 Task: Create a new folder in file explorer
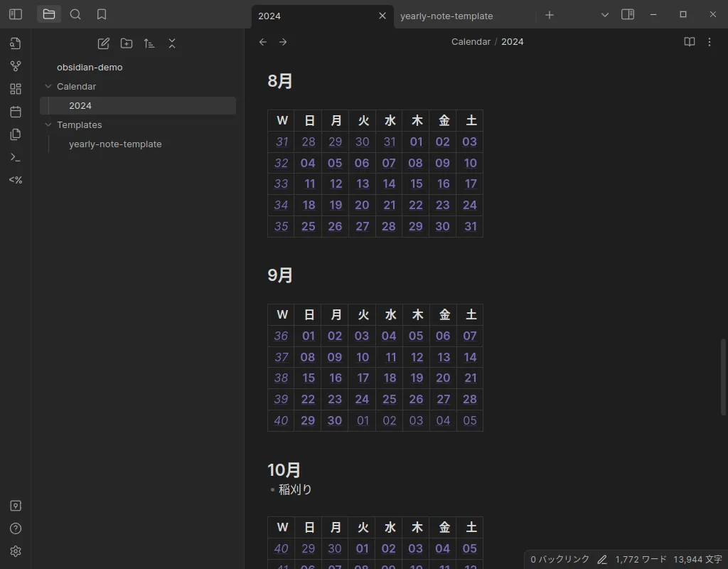(x=127, y=43)
